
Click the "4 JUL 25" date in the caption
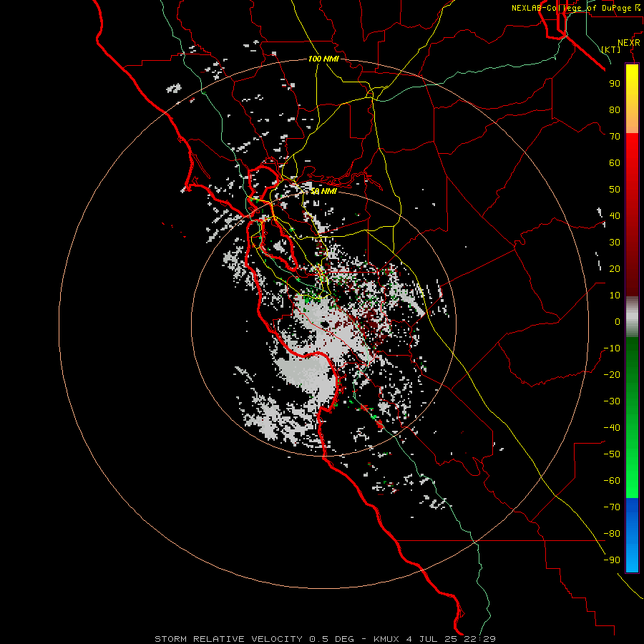(x=431, y=639)
